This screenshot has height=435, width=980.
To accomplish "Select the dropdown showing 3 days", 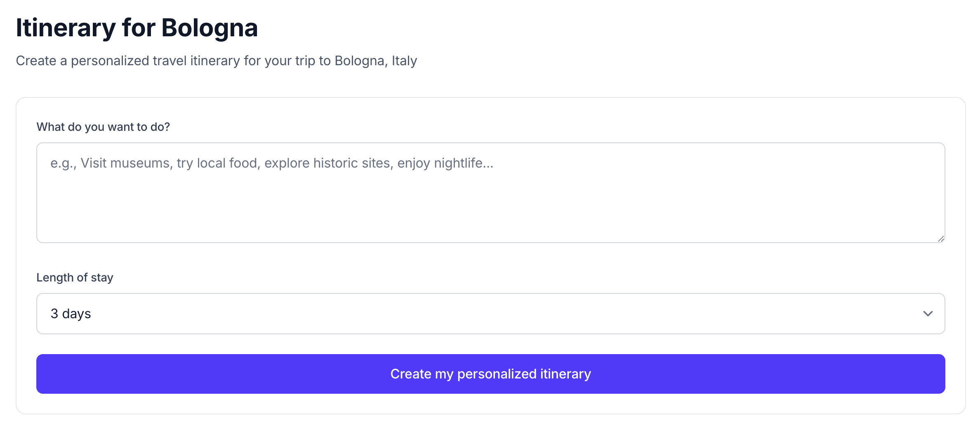I will pos(490,314).
